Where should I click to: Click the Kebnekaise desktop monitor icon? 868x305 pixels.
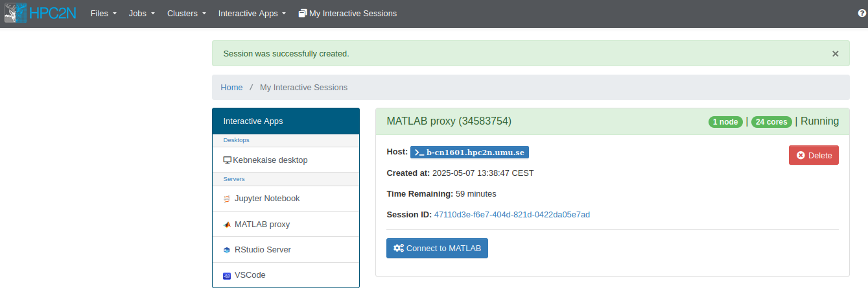tap(227, 160)
